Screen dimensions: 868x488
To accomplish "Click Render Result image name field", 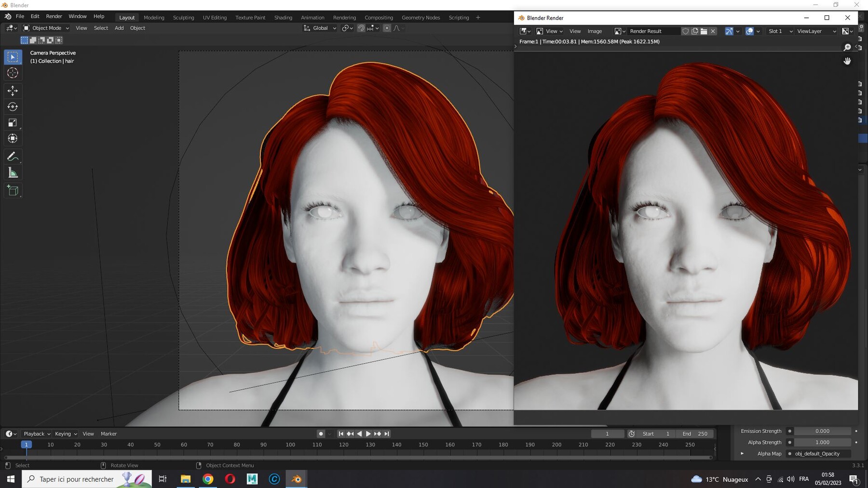I will click(653, 31).
